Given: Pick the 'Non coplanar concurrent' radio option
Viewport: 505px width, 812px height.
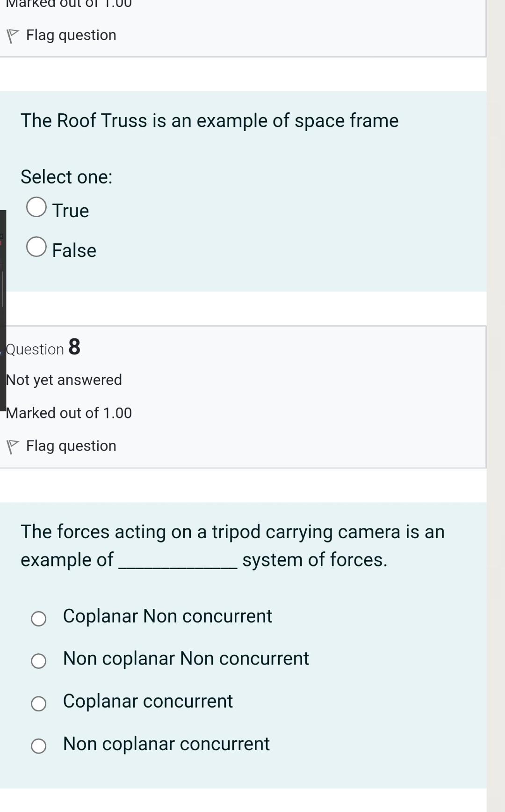Looking at the screenshot, I should coord(38,746).
